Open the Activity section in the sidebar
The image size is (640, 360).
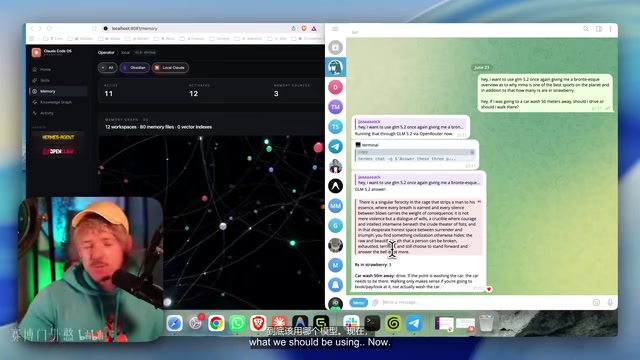point(47,113)
